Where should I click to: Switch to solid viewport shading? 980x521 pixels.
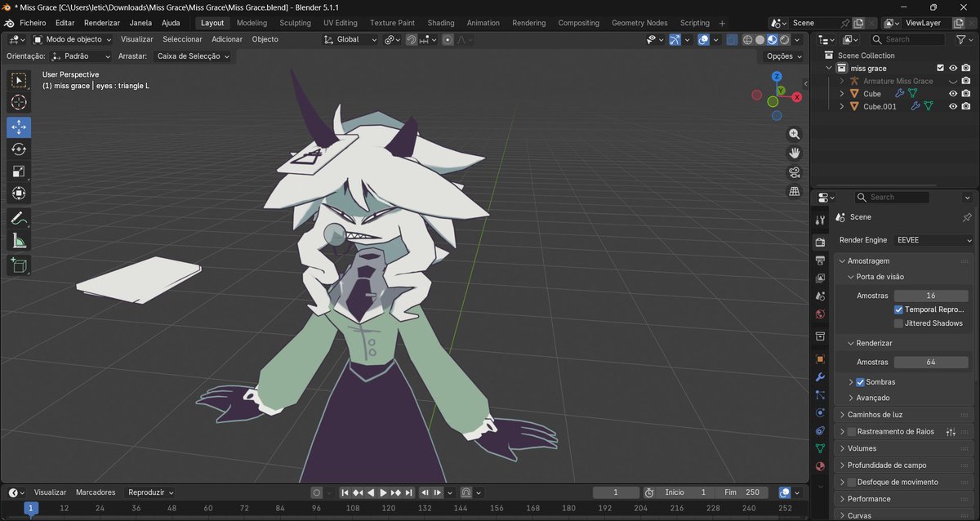coord(759,39)
